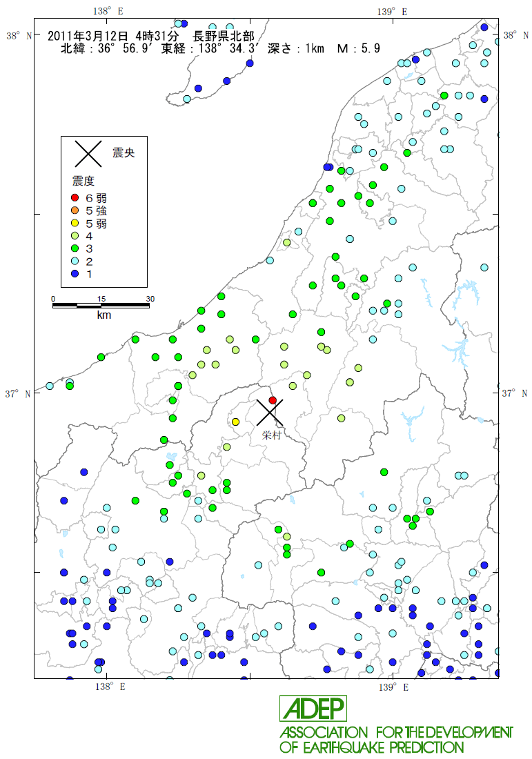Click the coordinates line showing M:5.9

click(x=220, y=48)
